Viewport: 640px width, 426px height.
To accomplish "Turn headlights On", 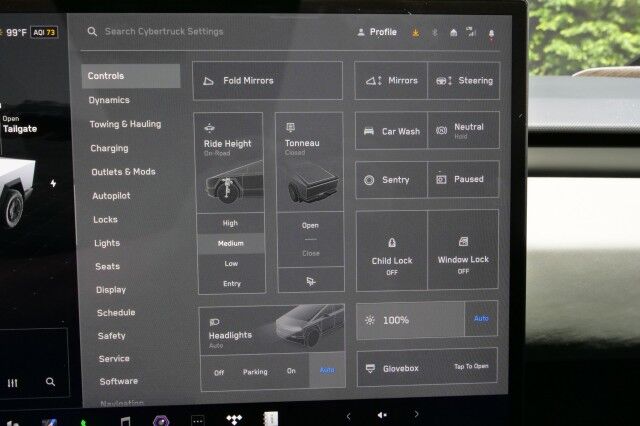I will tap(291, 371).
